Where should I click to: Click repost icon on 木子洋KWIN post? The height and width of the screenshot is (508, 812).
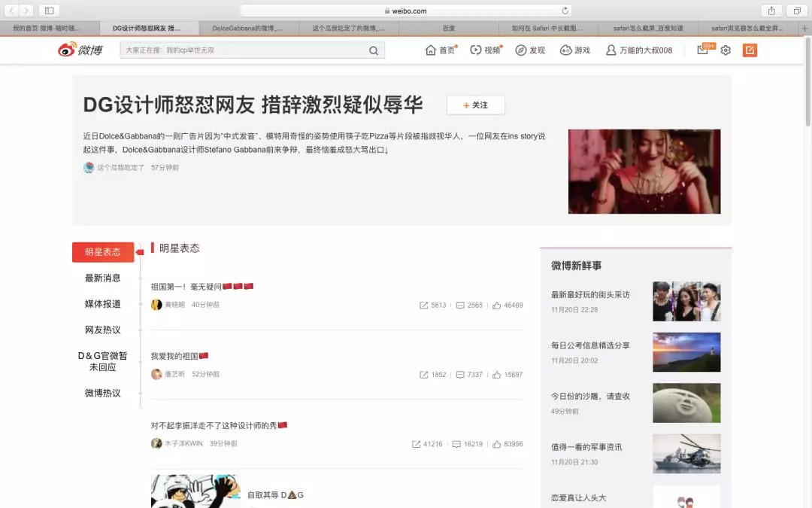point(416,444)
